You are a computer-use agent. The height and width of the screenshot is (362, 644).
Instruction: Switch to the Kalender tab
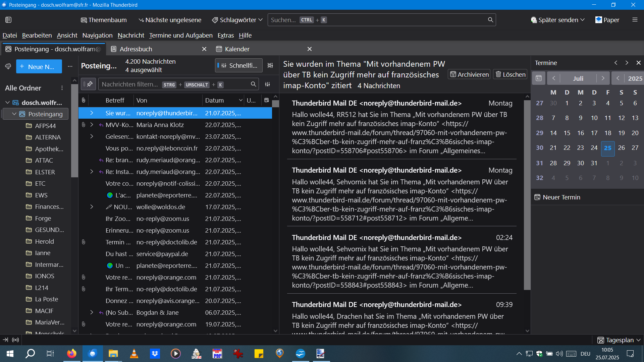click(237, 49)
